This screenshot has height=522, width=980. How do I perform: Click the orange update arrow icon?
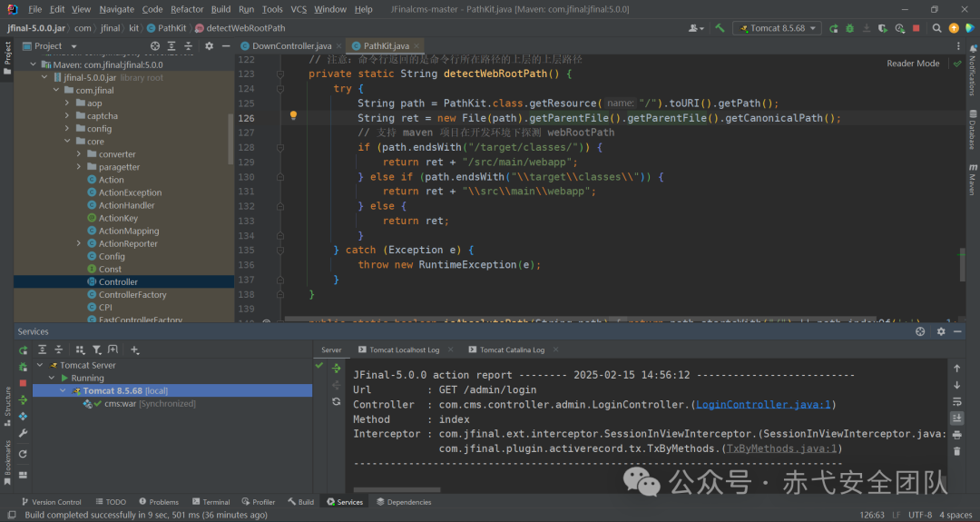(x=954, y=28)
